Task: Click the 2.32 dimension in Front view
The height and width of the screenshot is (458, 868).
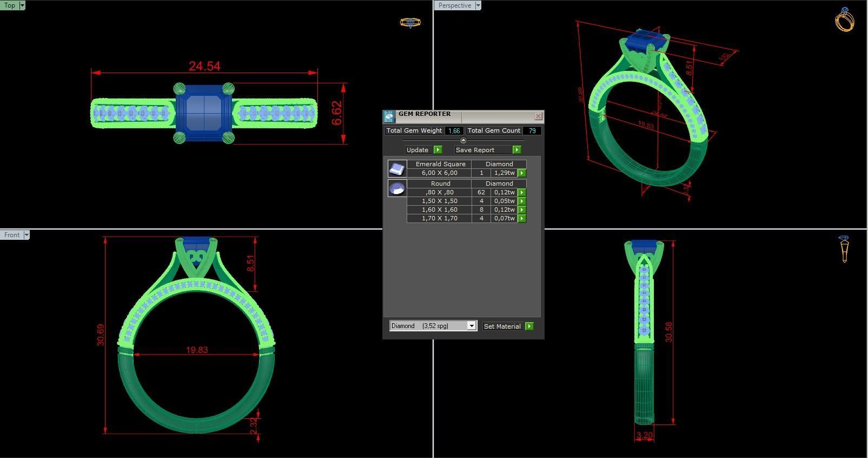Action: (x=254, y=426)
